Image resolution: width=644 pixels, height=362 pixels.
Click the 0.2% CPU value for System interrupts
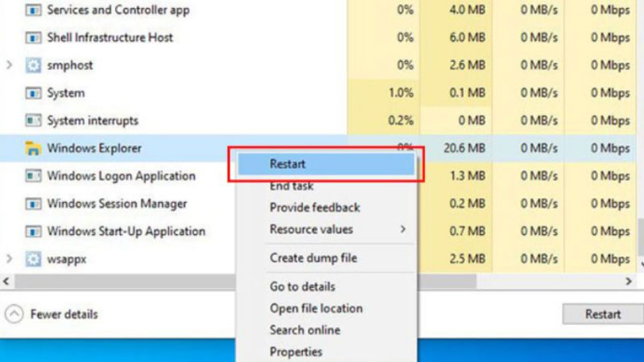tap(401, 121)
